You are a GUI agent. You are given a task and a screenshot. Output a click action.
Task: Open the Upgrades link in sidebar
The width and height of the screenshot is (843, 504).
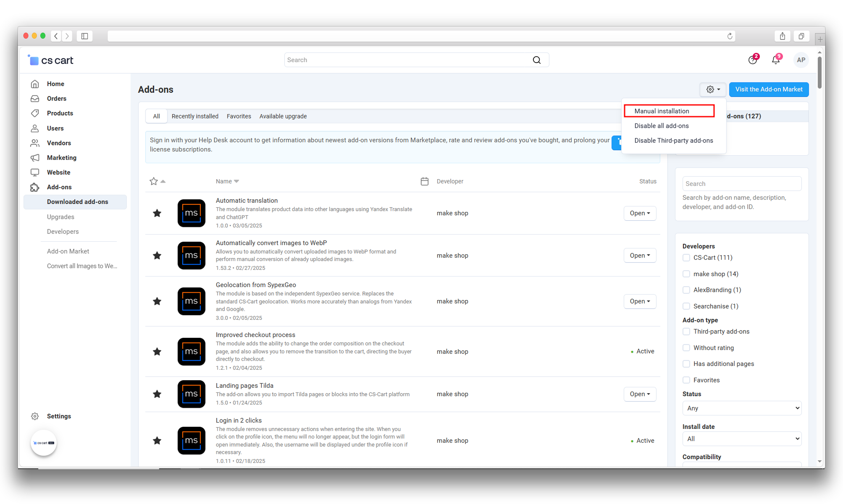coord(60,217)
